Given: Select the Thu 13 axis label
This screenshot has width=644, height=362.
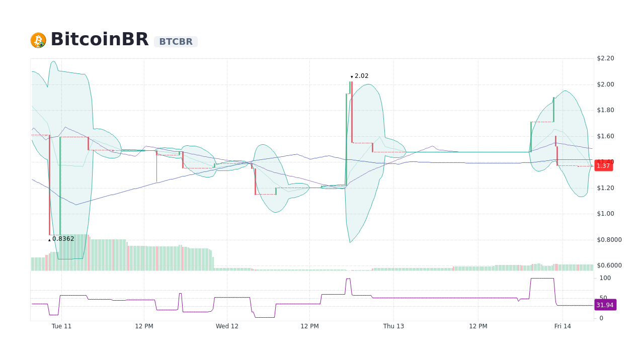Looking at the screenshot, I should (393, 326).
